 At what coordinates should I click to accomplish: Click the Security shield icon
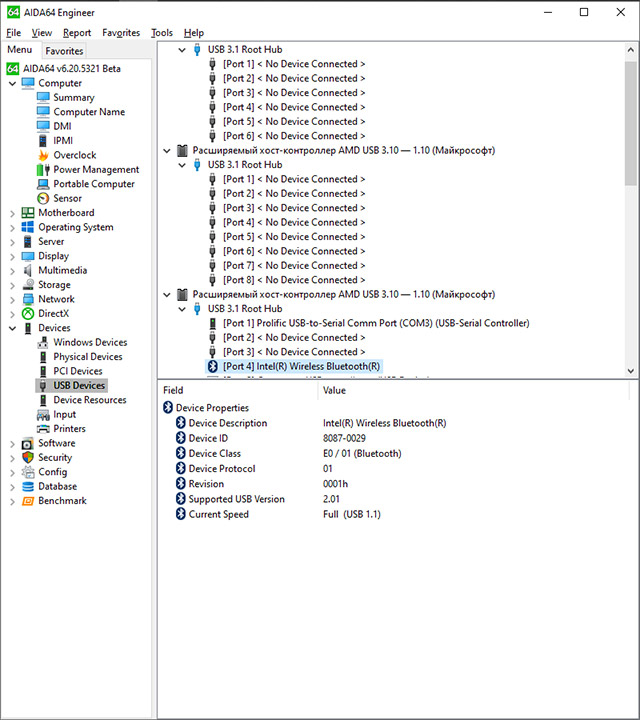tap(28, 457)
